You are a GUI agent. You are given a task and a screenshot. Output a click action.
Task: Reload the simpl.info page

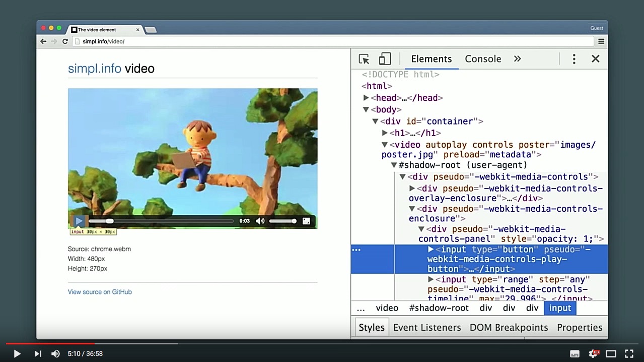[x=65, y=41]
